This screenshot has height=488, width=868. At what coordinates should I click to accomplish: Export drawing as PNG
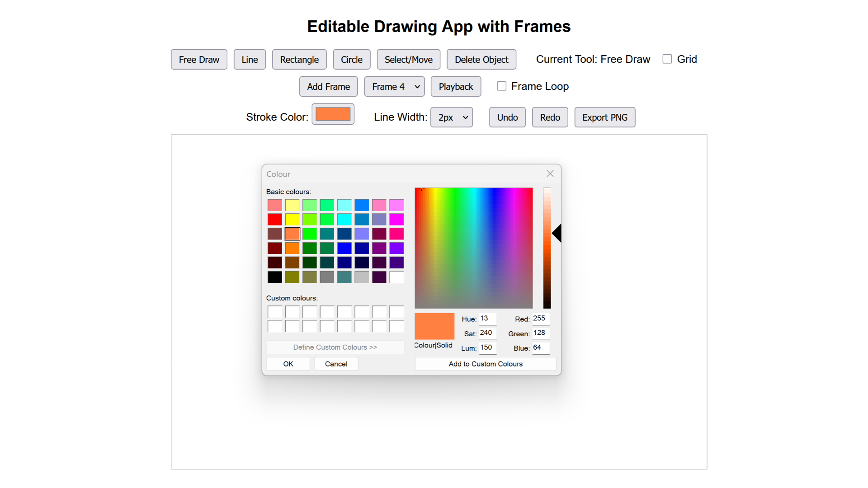(x=605, y=117)
